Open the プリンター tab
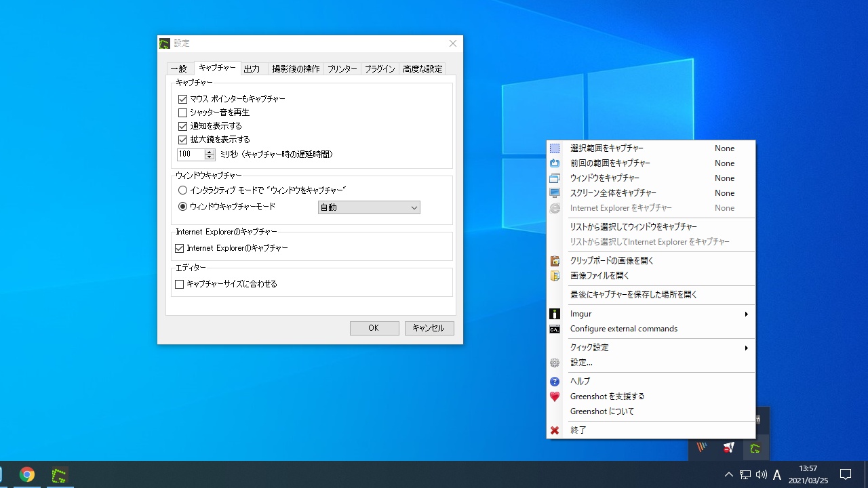This screenshot has width=868, height=488. (342, 69)
